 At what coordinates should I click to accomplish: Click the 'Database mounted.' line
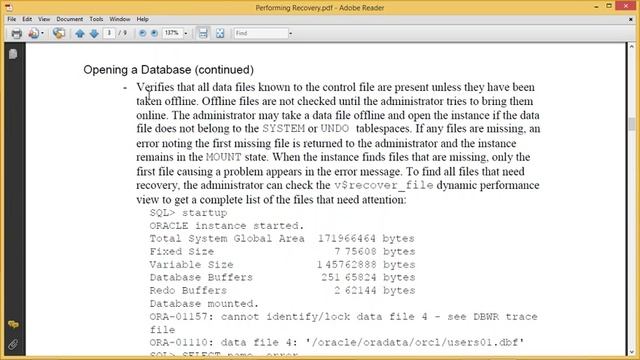(x=204, y=304)
